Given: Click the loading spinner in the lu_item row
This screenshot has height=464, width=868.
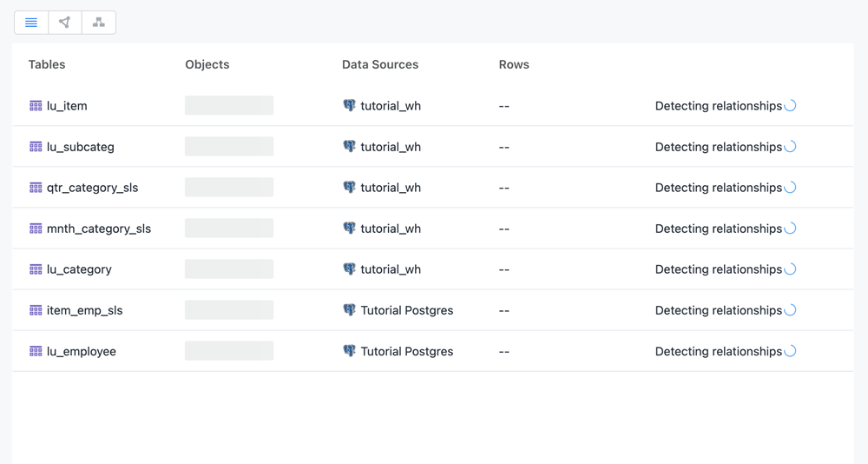Looking at the screenshot, I should 790,106.
